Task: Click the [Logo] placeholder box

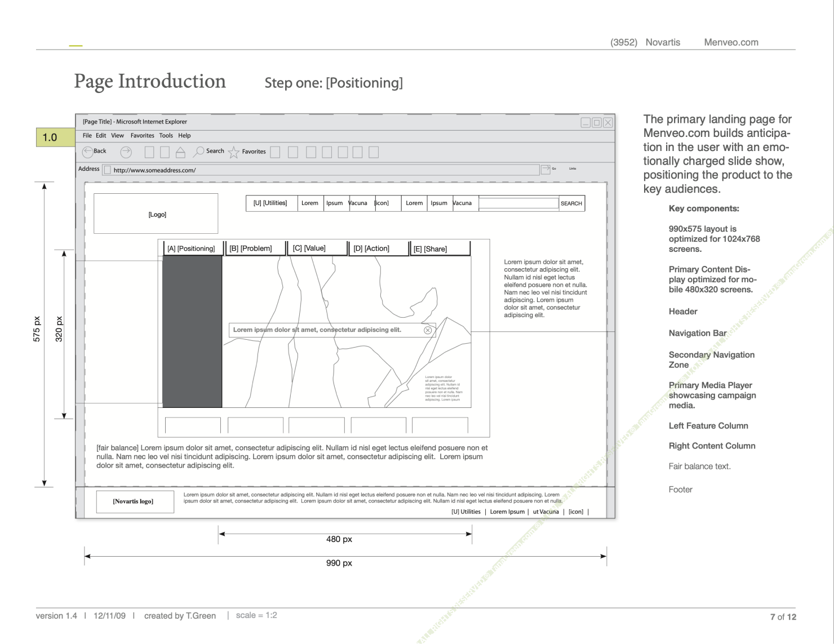Action: click(156, 214)
